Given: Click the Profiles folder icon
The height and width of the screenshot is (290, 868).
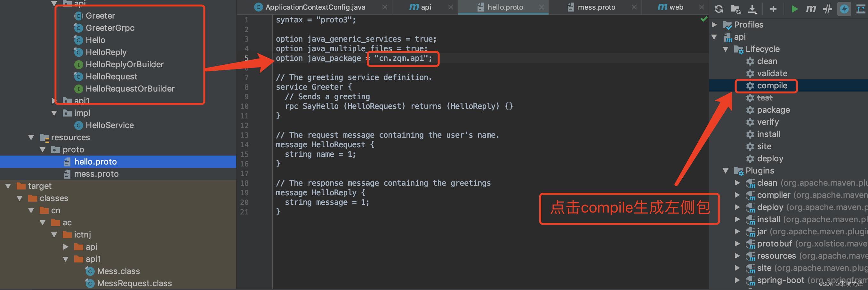Looking at the screenshot, I should [727, 25].
